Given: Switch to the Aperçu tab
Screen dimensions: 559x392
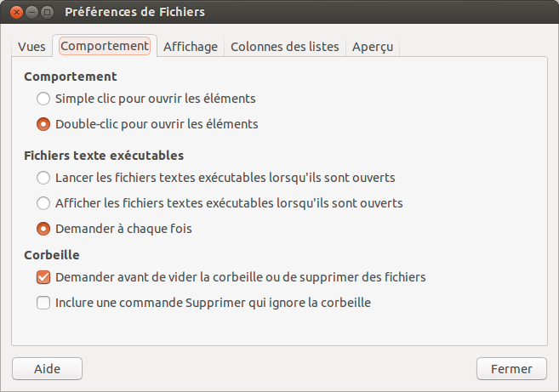Looking at the screenshot, I should click(x=373, y=47).
